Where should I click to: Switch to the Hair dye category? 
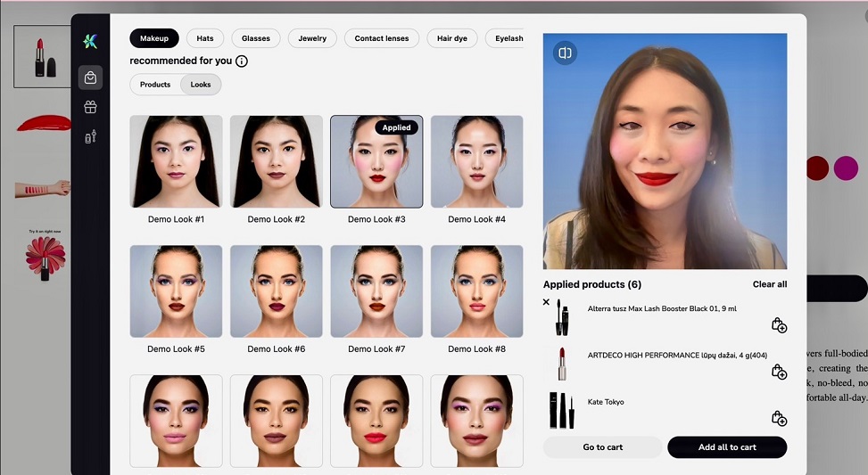(452, 38)
